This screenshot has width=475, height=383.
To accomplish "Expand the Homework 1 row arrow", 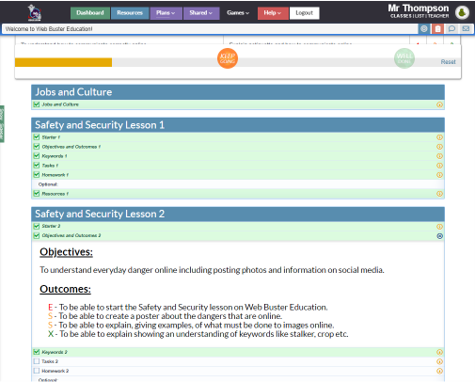I will pos(440,175).
